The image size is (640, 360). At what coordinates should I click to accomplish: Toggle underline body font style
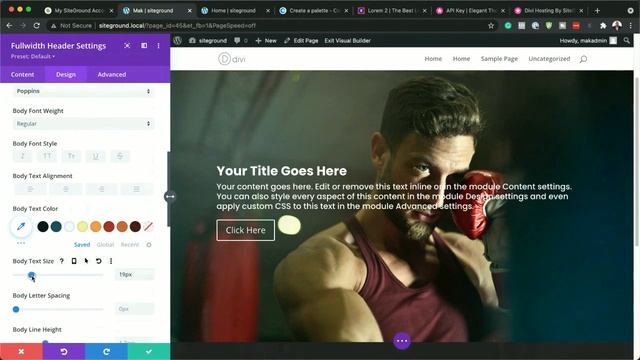click(x=96, y=156)
